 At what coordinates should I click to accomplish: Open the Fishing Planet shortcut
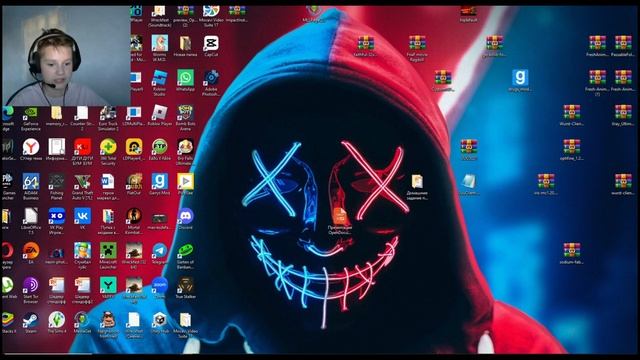tap(57, 182)
